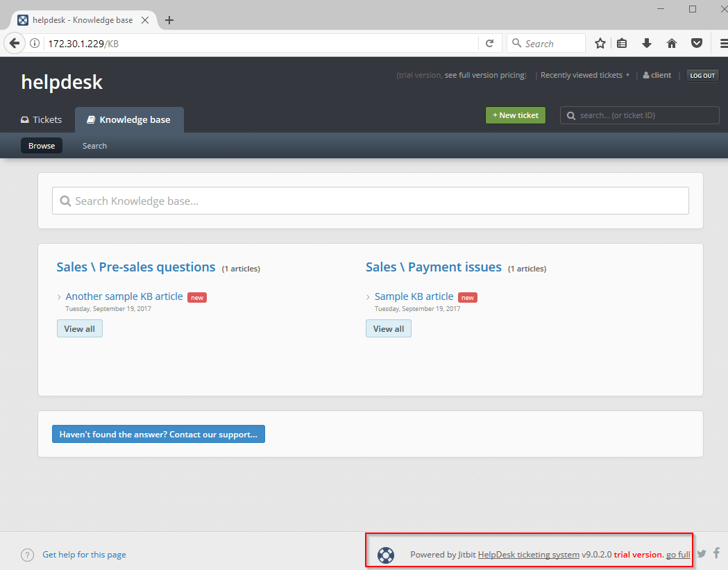This screenshot has width=728, height=570.
Task: Click Haven't found the answer support button
Action: click(x=158, y=434)
